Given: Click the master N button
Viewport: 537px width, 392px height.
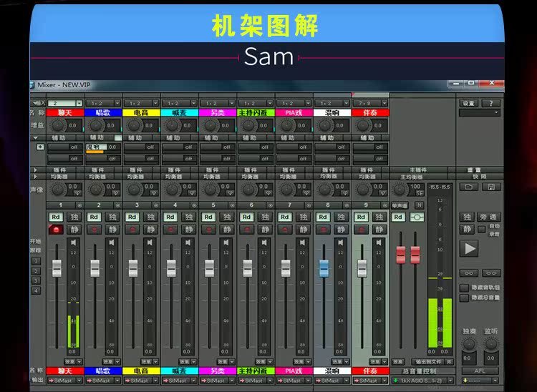Looking at the screenshot, I should (419, 205).
